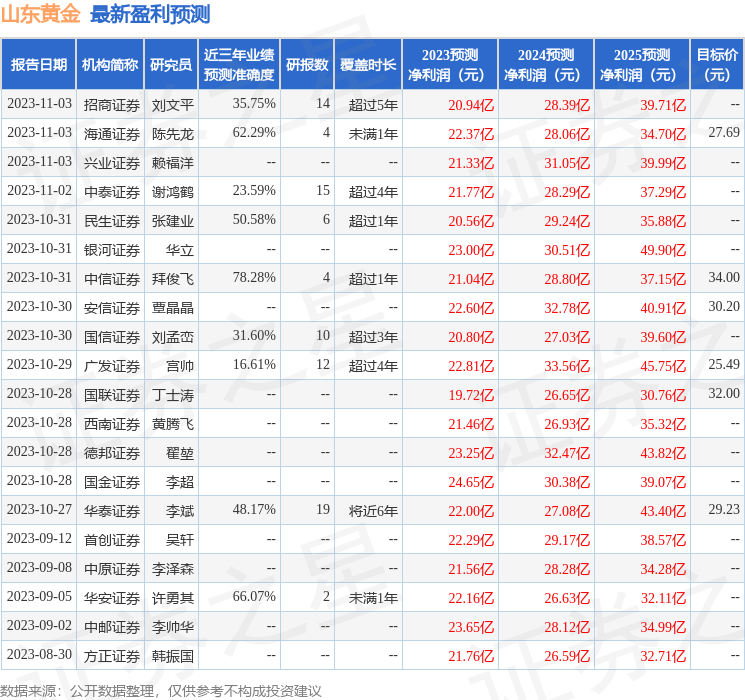Viewport: 745px width, 700px height.
Task: Select target price 25.49
Action: tap(724, 364)
